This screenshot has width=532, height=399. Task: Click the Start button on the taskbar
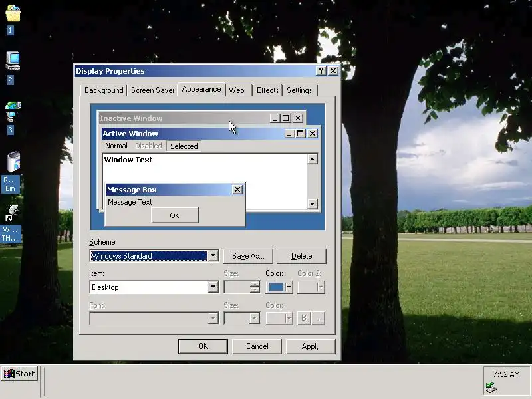tap(19, 374)
